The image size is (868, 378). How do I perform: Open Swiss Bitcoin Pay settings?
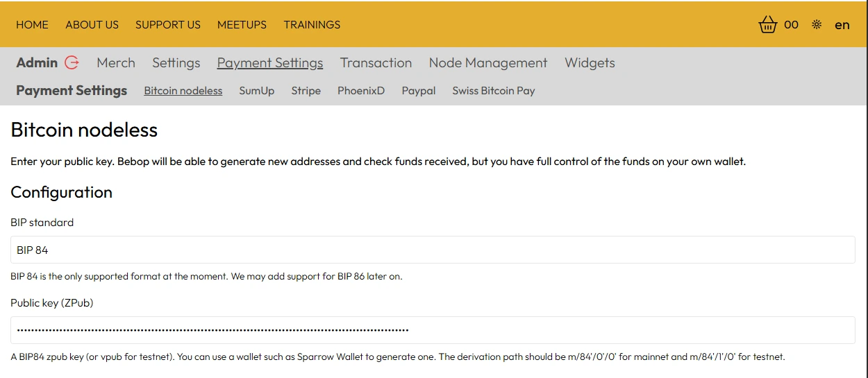tap(493, 91)
